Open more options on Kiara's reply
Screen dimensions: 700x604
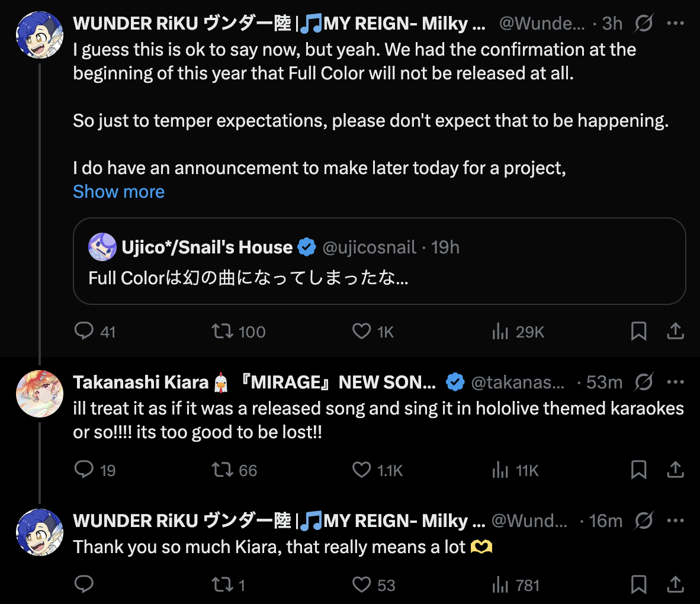point(675,383)
